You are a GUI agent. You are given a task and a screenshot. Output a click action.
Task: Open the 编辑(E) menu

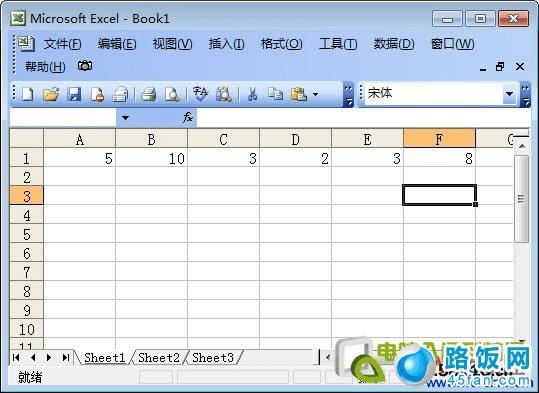click(x=117, y=44)
